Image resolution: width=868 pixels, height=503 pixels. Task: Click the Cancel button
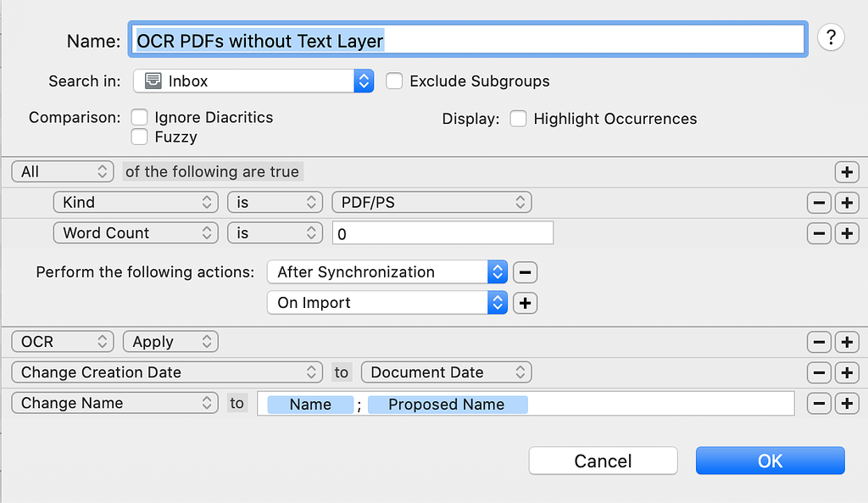pyautogui.click(x=603, y=461)
